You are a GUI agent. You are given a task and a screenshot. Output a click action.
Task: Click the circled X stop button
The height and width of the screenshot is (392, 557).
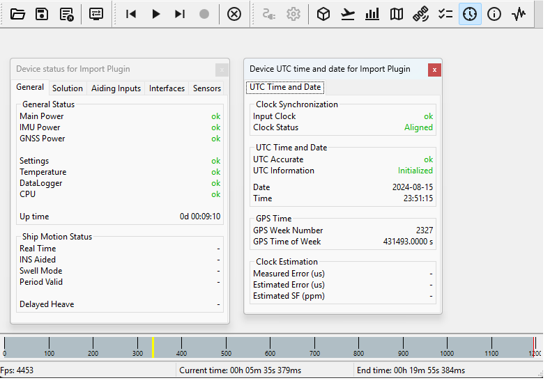(x=234, y=14)
